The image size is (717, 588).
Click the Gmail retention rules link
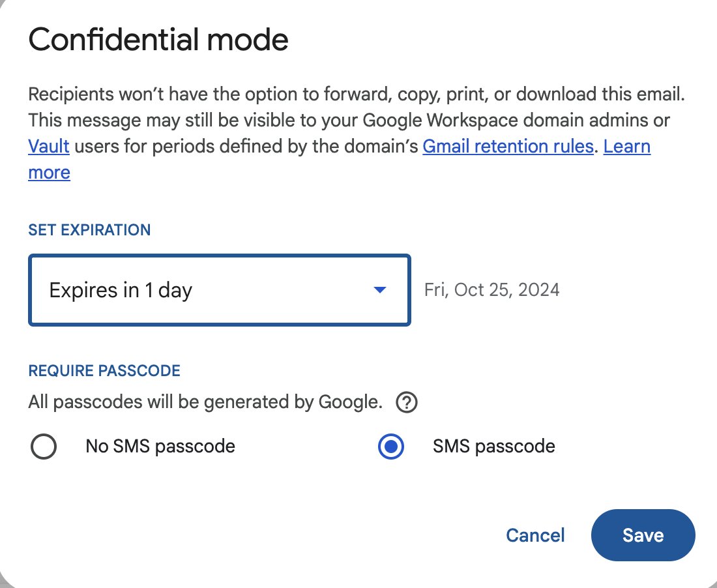(508, 146)
